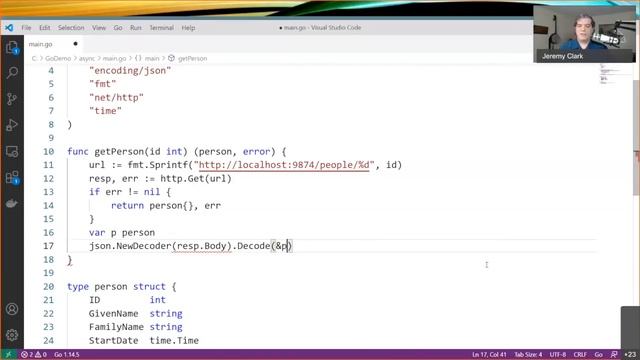This screenshot has height=360, width=640.
Task: Click line number 20 in gutter
Action: pyautogui.click(x=49, y=286)
